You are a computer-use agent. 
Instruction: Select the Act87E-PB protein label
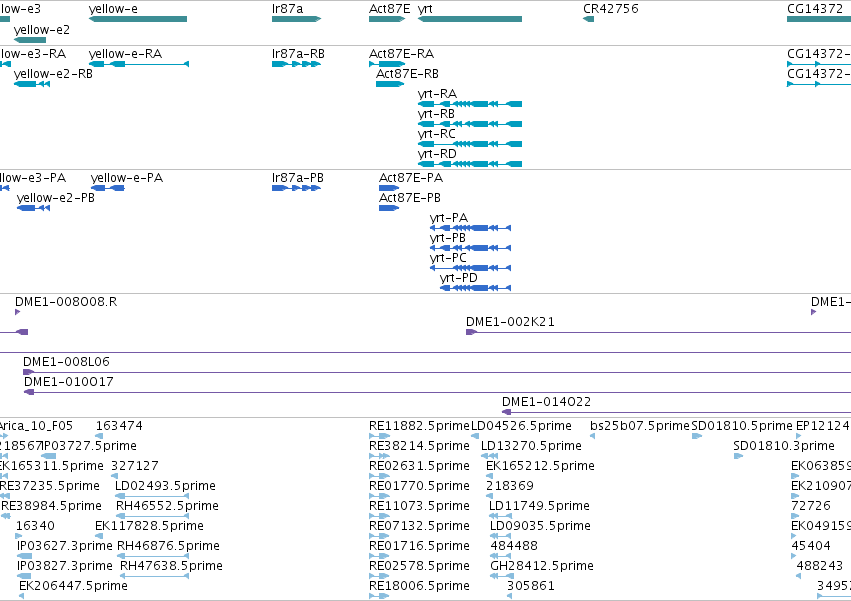pyautogui.click(x=410, y=198)
